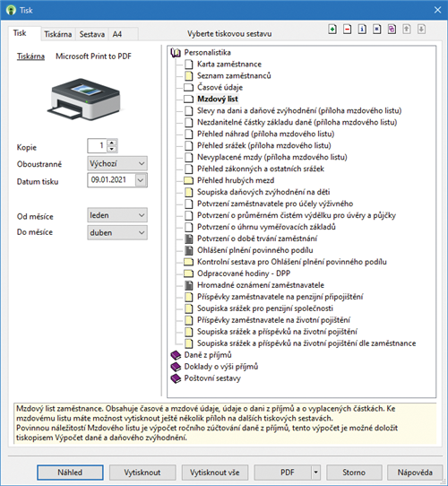The height and width of the screenshot is (486, 448).
Task: Click the Microsoft Print to PDF printer name
Action: (x=93, y=56)
